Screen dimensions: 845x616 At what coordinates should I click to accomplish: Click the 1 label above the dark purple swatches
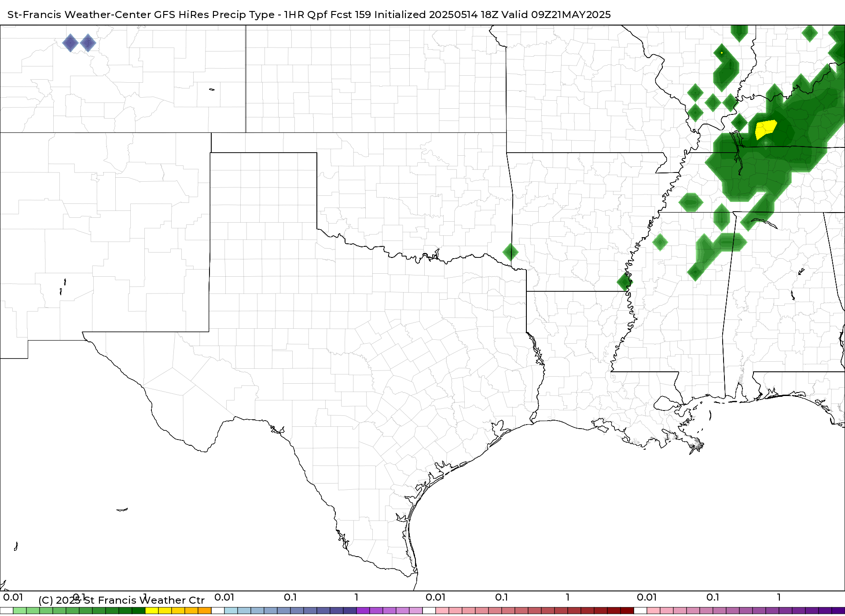pyautogui.click(x=779, y=597)
